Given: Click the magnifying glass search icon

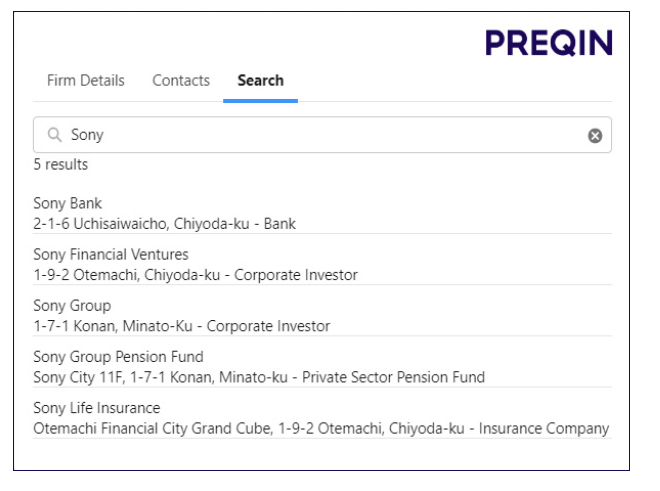Looking at the screenshot, I should pos(54,135).
